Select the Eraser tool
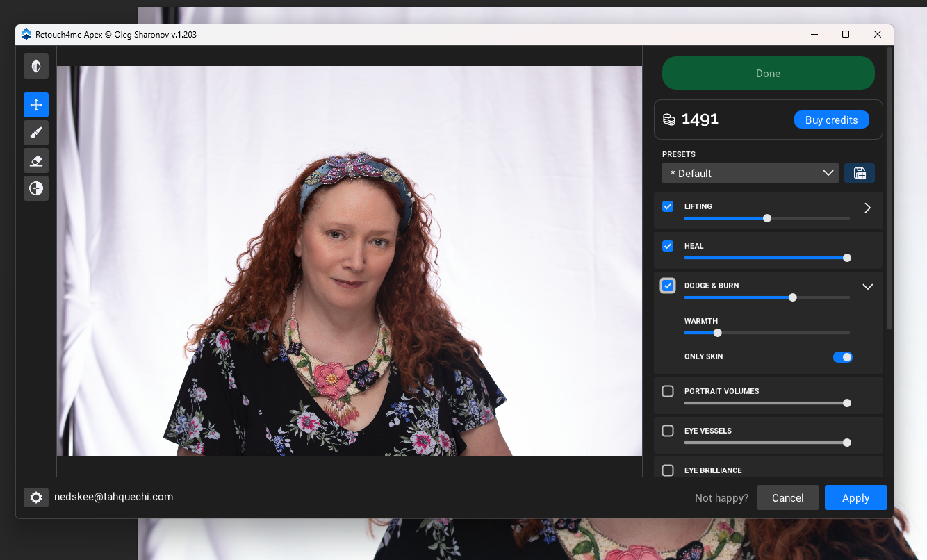This screenshot has height=560, width=927. coord(36,160)
